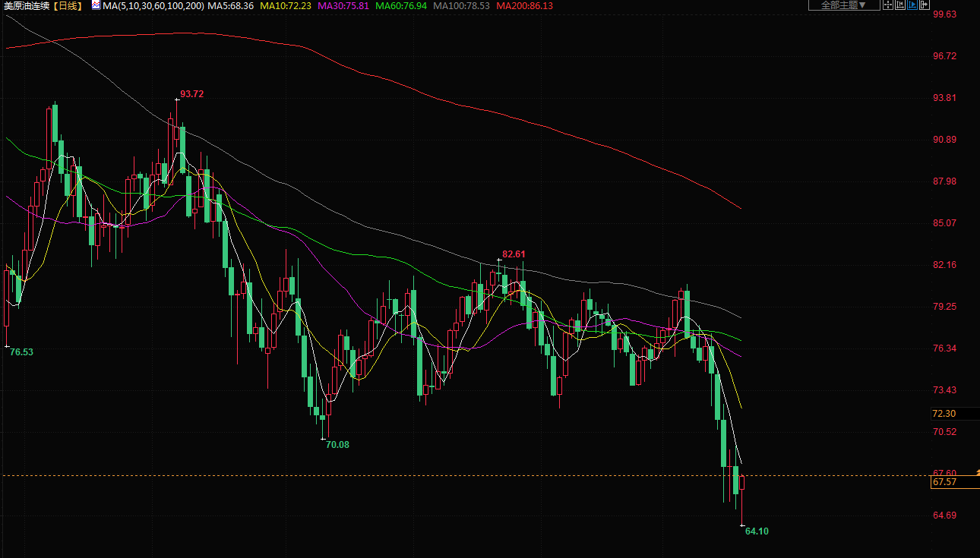Image resolution: width=980 pixels, height=558 pixels.
Task: Click the 70.08 swing low marker
Action: [x=337, y=445]
